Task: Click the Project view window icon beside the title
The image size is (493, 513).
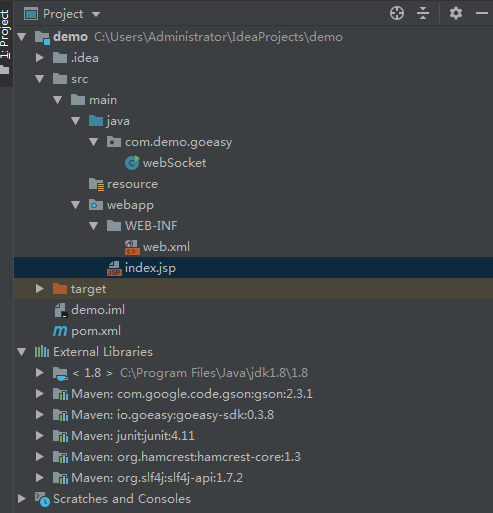Action: (31, 14)
